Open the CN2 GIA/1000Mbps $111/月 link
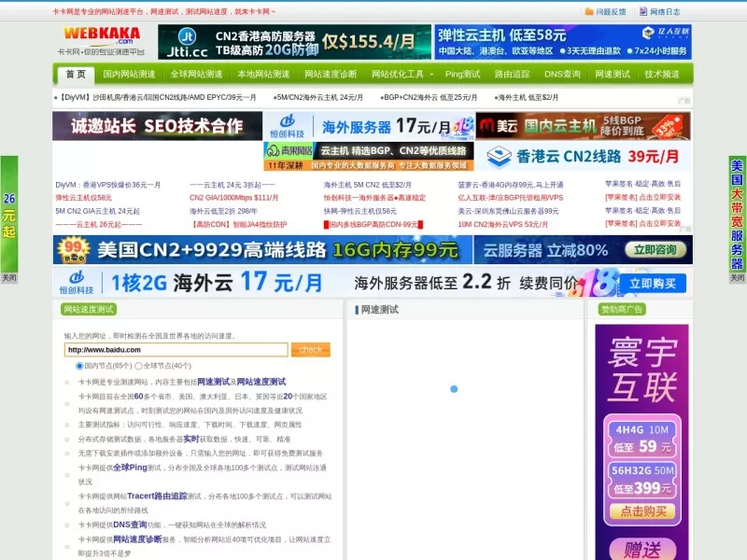 coord(234,198)
